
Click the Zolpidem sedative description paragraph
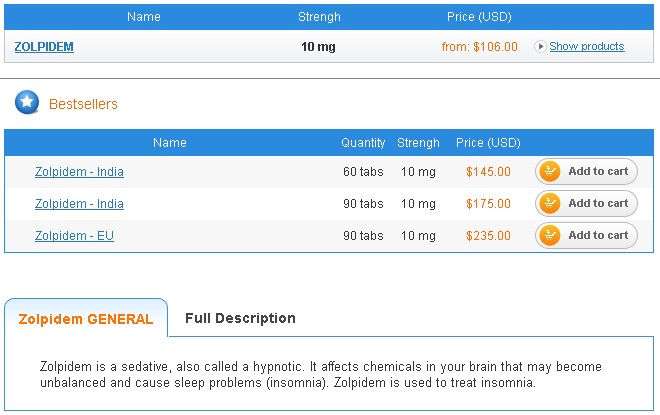point(330,374)
